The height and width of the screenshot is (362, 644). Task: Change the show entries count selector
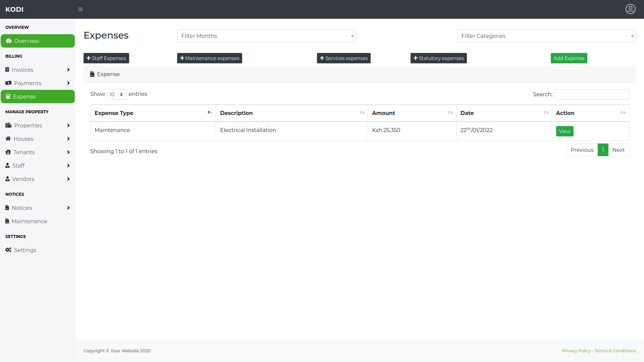116,95
